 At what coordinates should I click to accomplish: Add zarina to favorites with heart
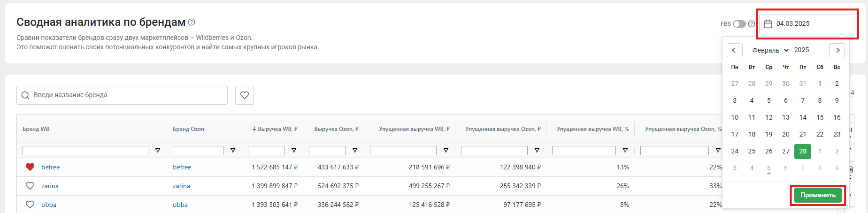coord(30,186)
